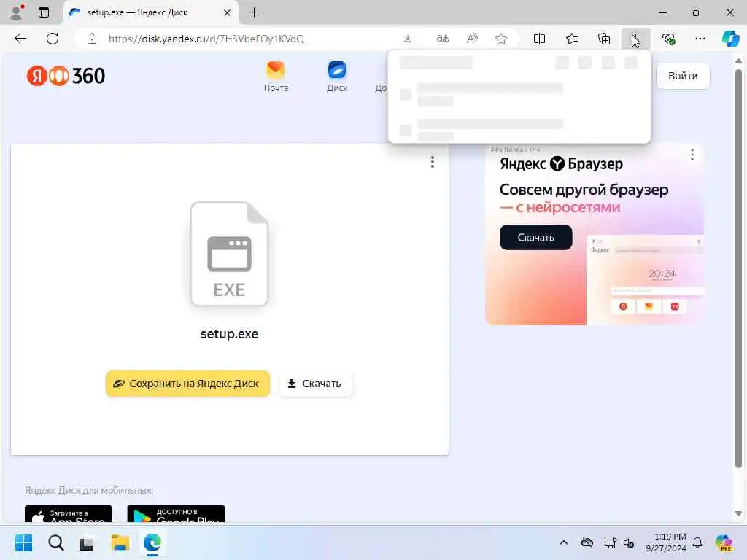This screenshot has width=747, height=560.
Task: Open Диск service
Action: point(337,77)
